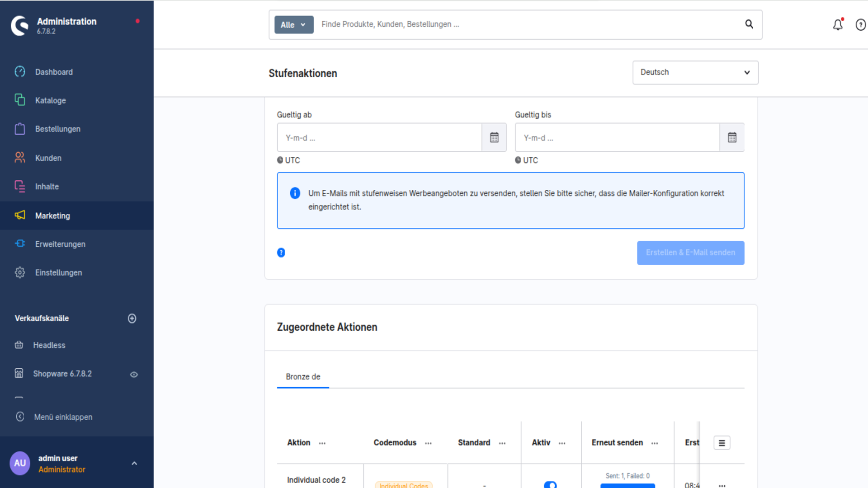Switch to the Bronze de tab
868x488 pixels.
pyautogui.click(x=303, y=377)
